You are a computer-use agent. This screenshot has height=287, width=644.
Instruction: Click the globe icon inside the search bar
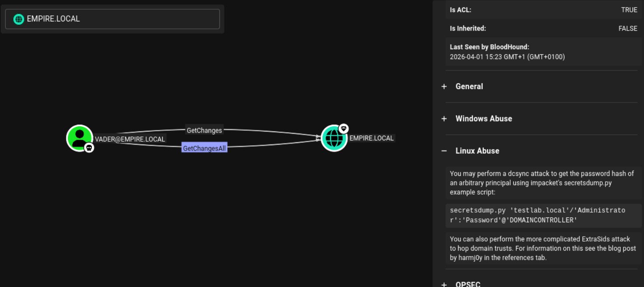[18, 19]
